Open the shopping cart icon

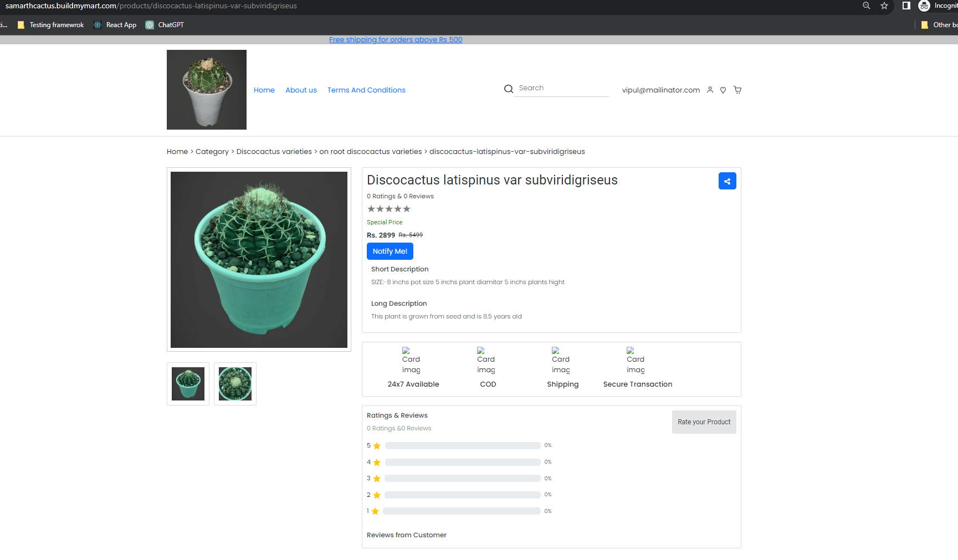click(737, 90)
